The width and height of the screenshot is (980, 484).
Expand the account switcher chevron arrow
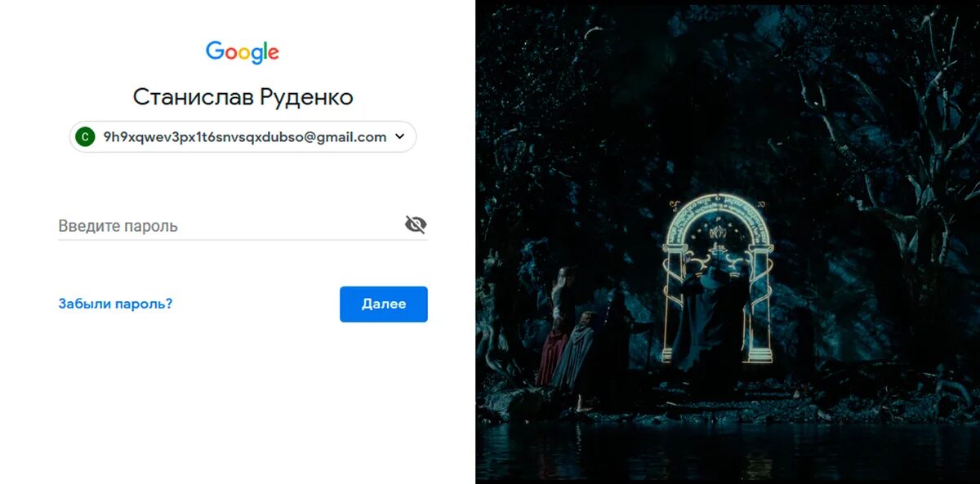399,136
